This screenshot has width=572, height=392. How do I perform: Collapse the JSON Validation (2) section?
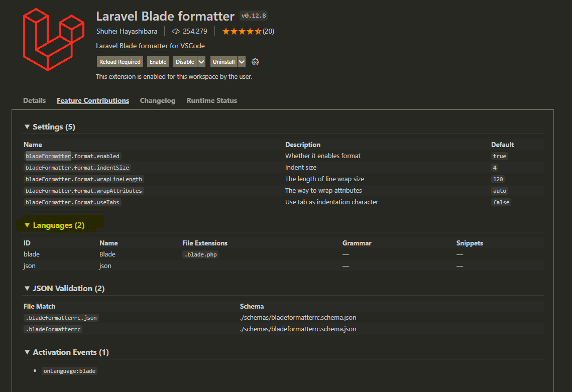point(64,289)
